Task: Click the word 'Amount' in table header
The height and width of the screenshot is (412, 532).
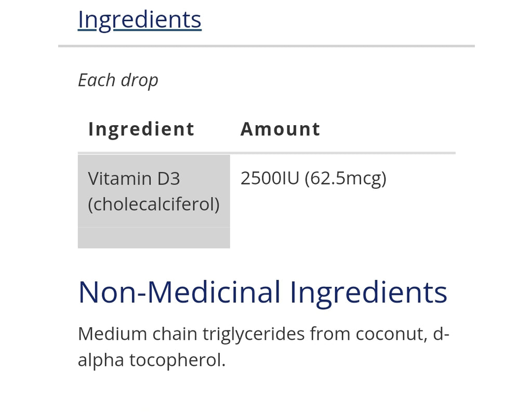Action: tap(280, 129)
